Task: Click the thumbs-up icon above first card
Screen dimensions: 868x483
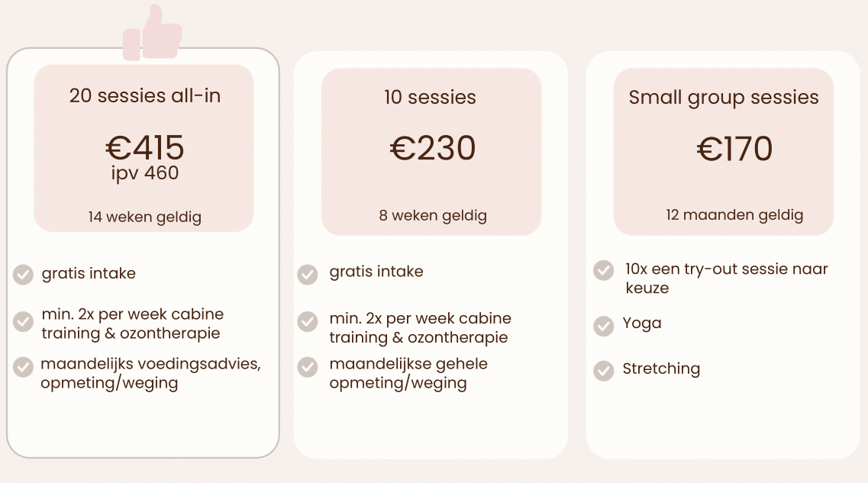Action: pyautogui.click(x=153, y=34)
